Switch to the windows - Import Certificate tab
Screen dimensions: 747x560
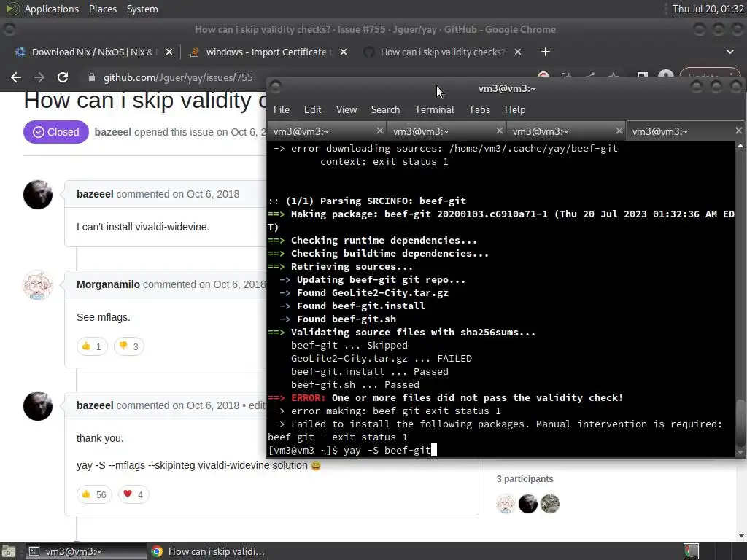[x=267, y=52]
